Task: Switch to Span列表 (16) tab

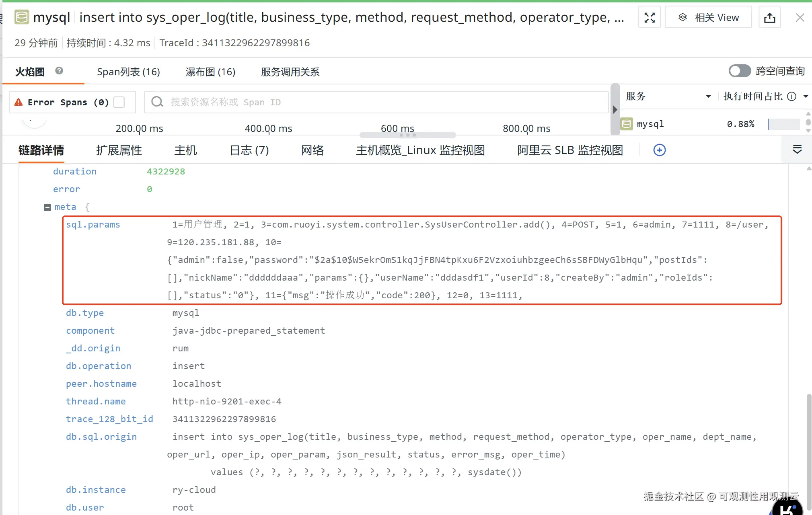Action: pyautogui.click(x=128, y=72)
